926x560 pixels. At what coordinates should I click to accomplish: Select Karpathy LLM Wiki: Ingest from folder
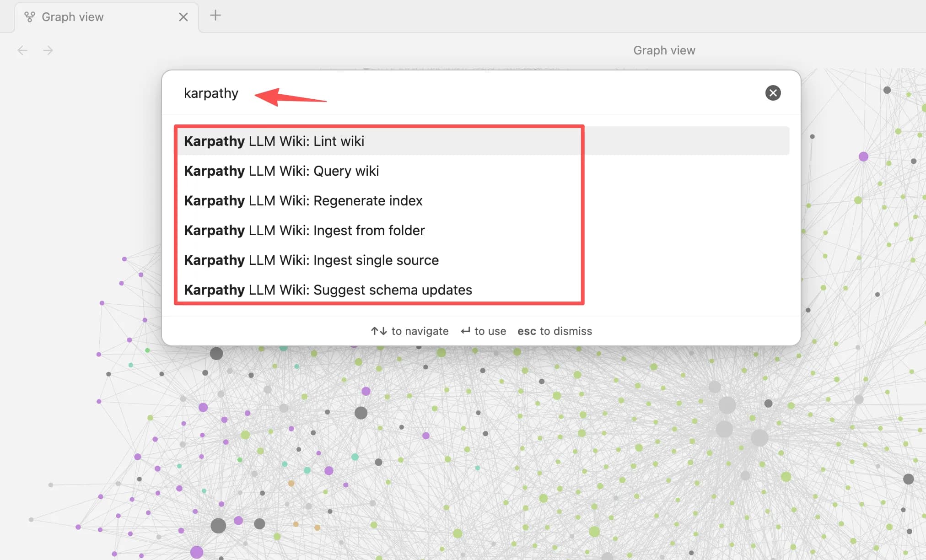(481, 230)
